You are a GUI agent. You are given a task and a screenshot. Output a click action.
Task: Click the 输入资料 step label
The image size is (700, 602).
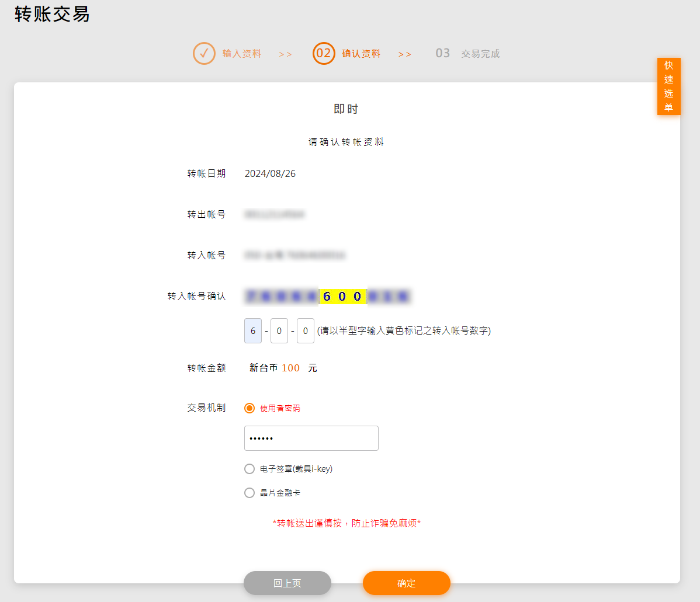click(x=242, y=54)
